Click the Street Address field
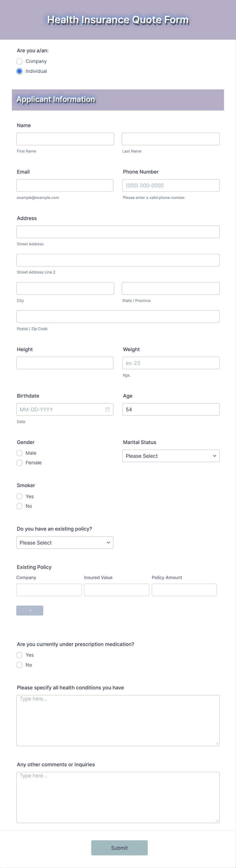 click(118, 231)
